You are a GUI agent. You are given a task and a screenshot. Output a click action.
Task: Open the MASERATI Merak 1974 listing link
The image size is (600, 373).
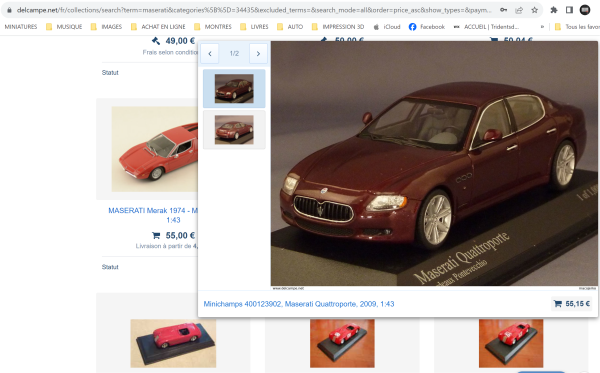(153, 215)
